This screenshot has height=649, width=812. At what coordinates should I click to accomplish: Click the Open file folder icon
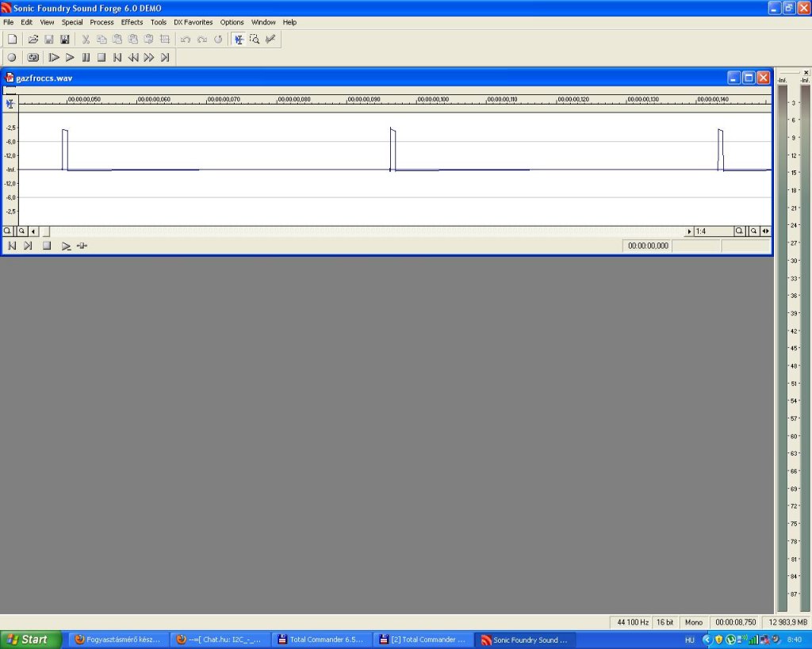(x=33, y=40)
